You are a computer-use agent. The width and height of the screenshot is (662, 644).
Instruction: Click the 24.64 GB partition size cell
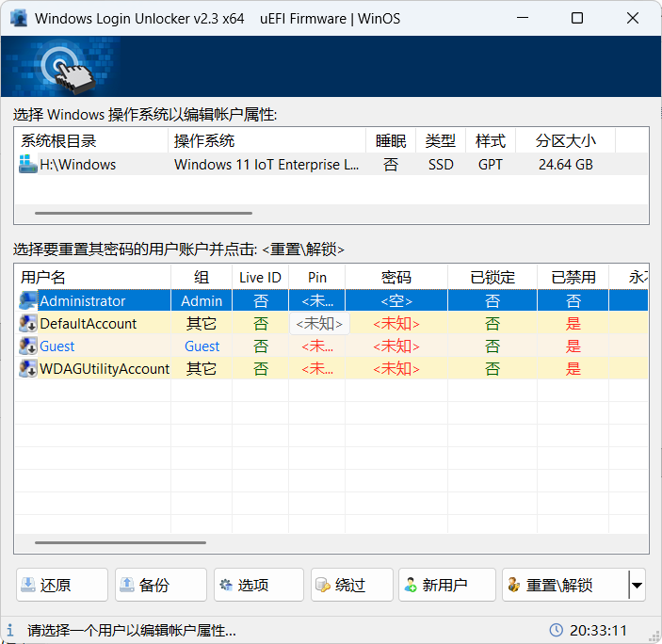coord(566,164)
